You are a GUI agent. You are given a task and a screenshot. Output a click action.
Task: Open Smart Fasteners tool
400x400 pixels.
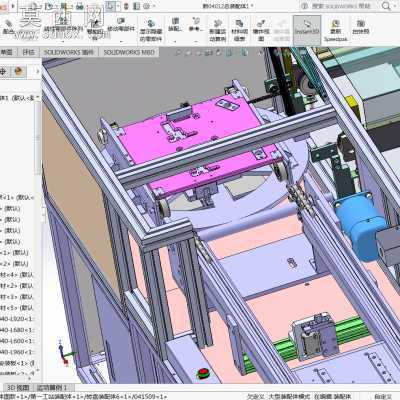coord(95,28)
